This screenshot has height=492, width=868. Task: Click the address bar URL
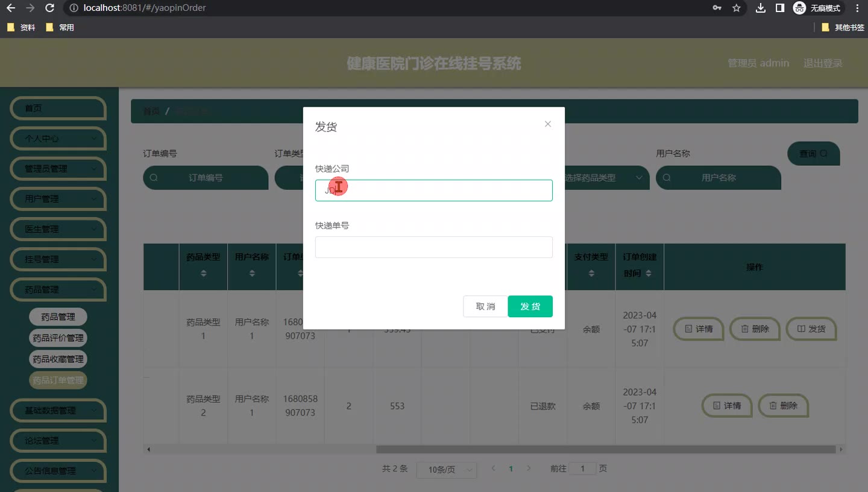tap(145, 8)
